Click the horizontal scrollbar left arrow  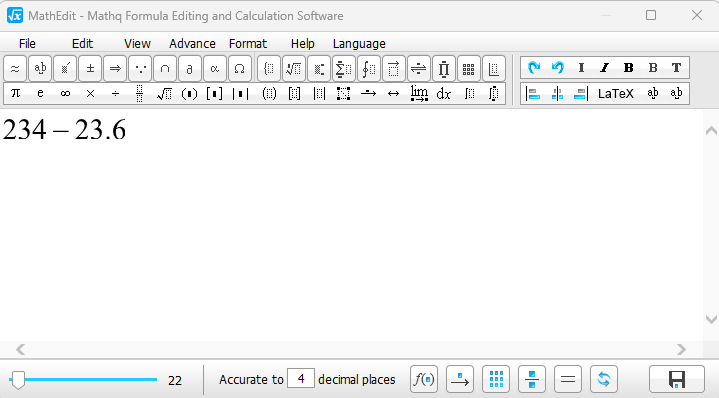coord(20,349)
